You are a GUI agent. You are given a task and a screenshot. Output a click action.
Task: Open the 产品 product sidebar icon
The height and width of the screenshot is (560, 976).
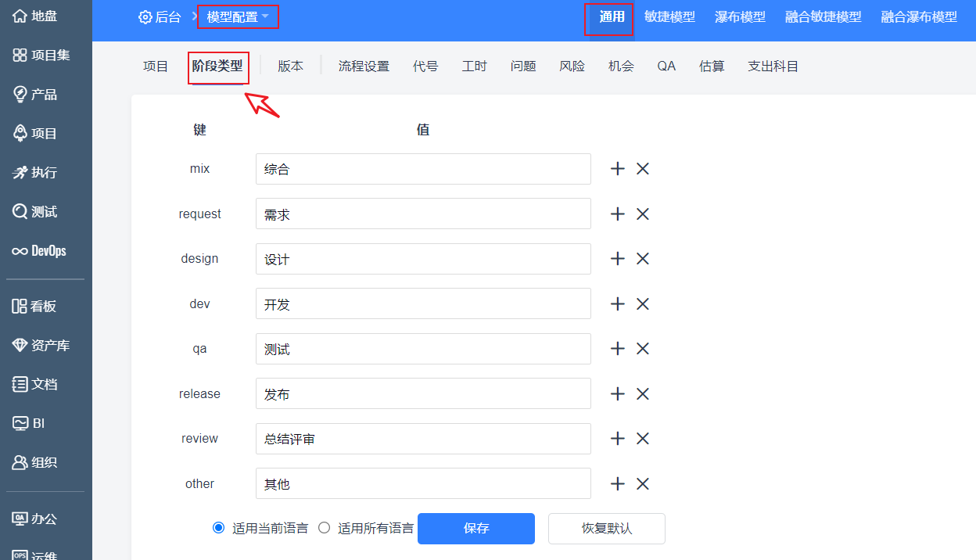coord(20,95)
